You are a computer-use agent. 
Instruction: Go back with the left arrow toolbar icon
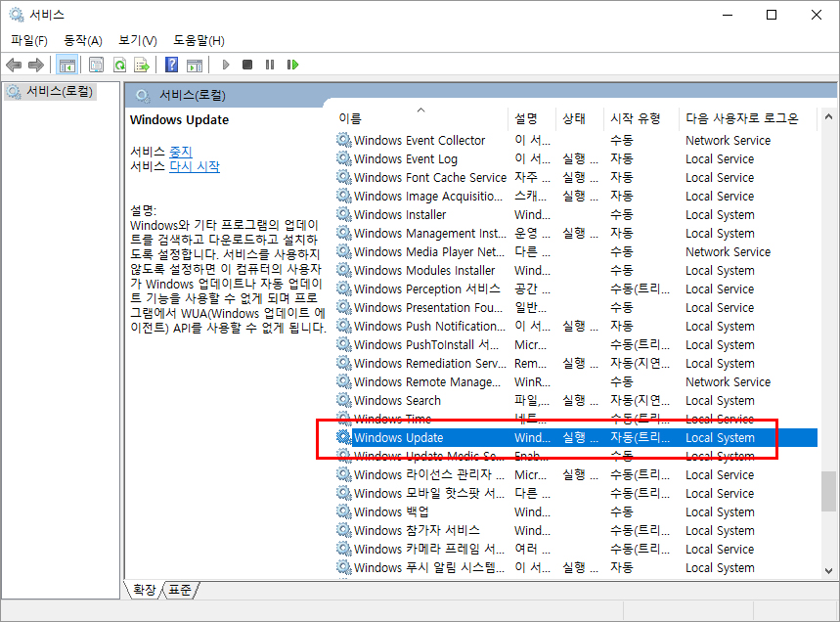(x=14, y=66)
